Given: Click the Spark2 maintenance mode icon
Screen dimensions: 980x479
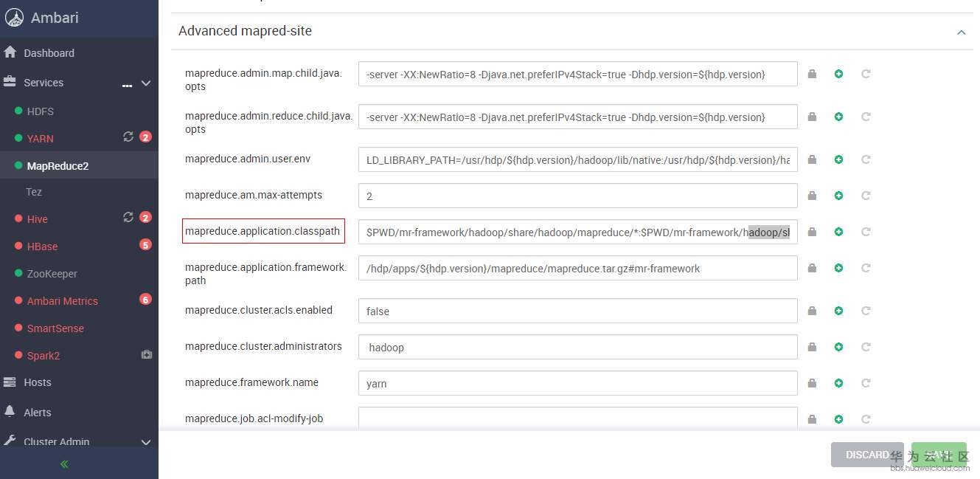Looking at the screenshot, I should coord(146,355).
